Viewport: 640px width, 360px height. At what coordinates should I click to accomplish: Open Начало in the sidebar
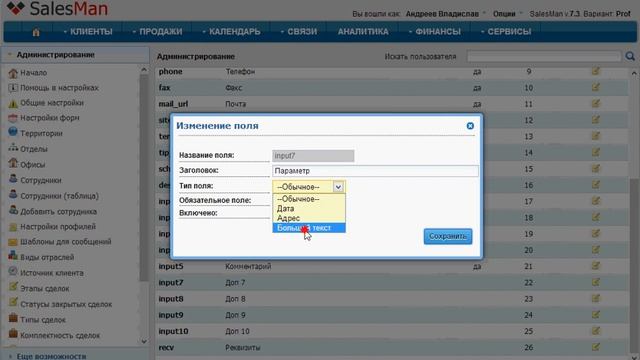click(x=33, y=73)
